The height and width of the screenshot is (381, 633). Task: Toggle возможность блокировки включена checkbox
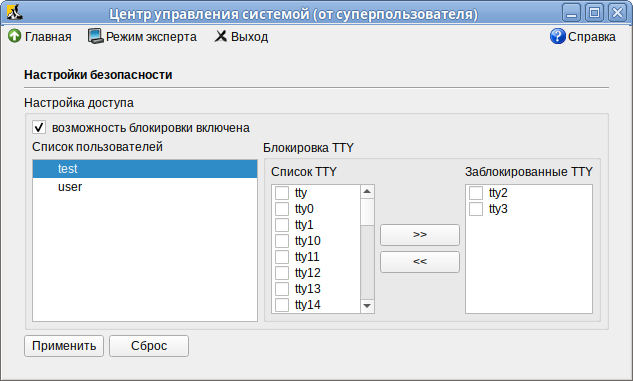[x=39, y=128]
